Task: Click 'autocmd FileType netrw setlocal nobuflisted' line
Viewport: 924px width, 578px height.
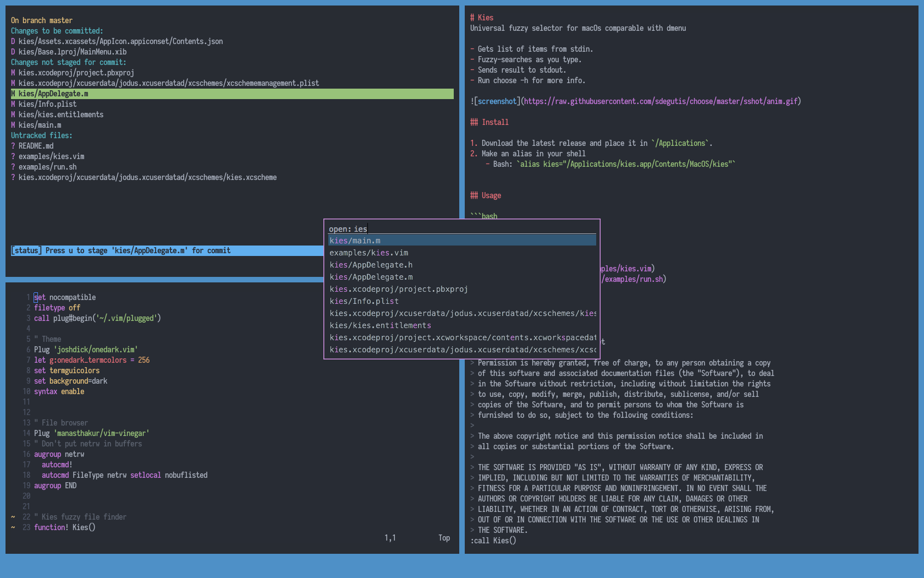Action: [x=125, y=475]
